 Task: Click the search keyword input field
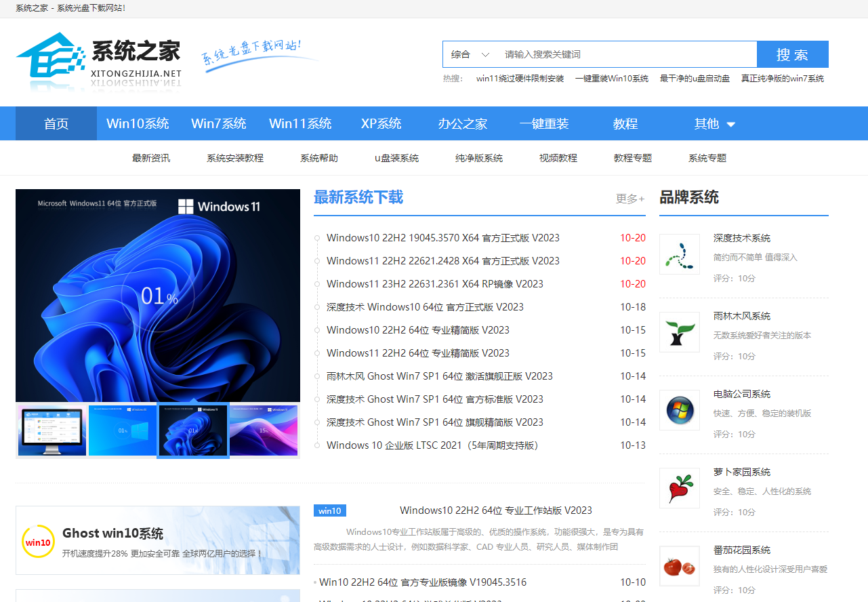[610, 54]
